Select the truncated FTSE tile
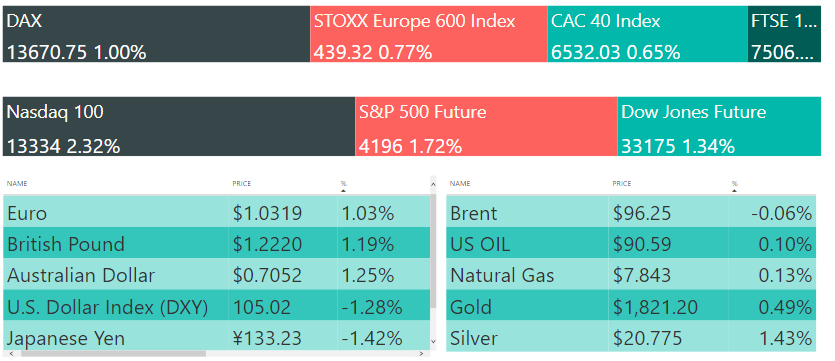The image size is (835, 361). coord(784,34)
